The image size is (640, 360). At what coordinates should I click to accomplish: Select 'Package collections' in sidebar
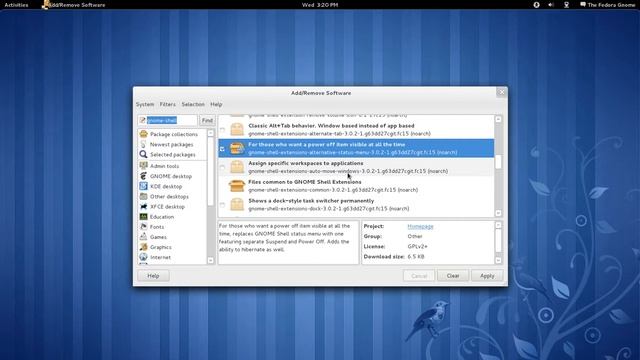[173, 134]
